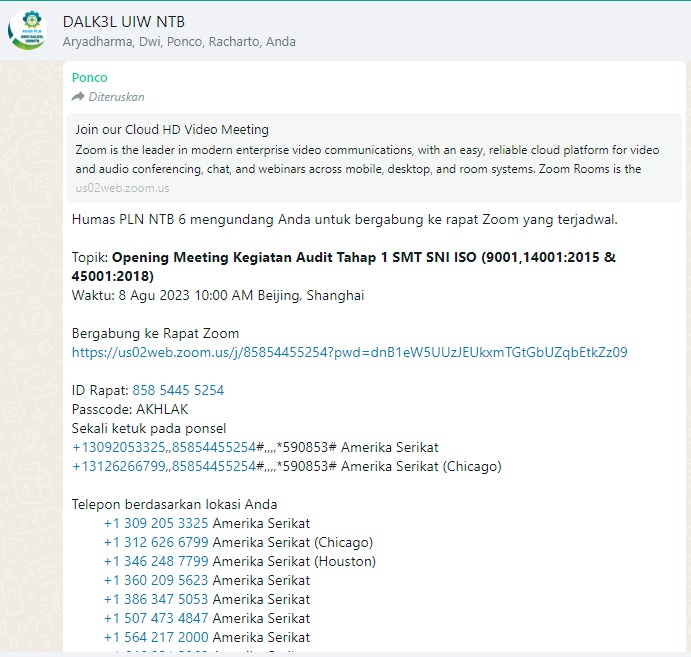Click phone number +1 309 205 3325
The width and height of the screenshot is (691, 657).
pos(156,523)
